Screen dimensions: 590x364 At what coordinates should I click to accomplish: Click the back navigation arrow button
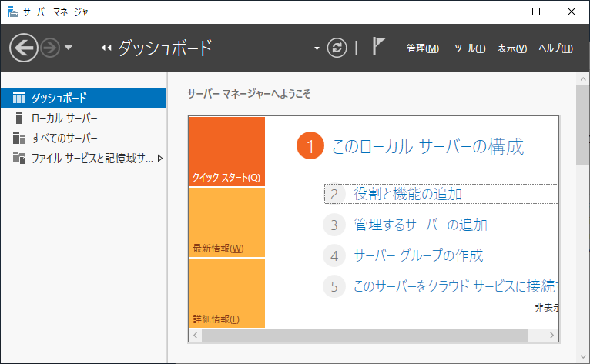tap(23, 48)
